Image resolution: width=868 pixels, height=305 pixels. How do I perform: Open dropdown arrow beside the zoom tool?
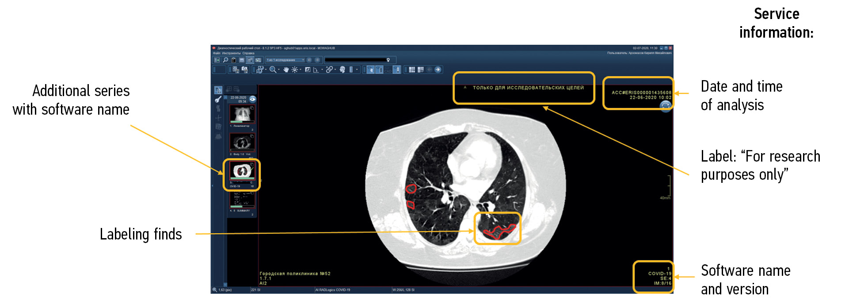point(279,70)
